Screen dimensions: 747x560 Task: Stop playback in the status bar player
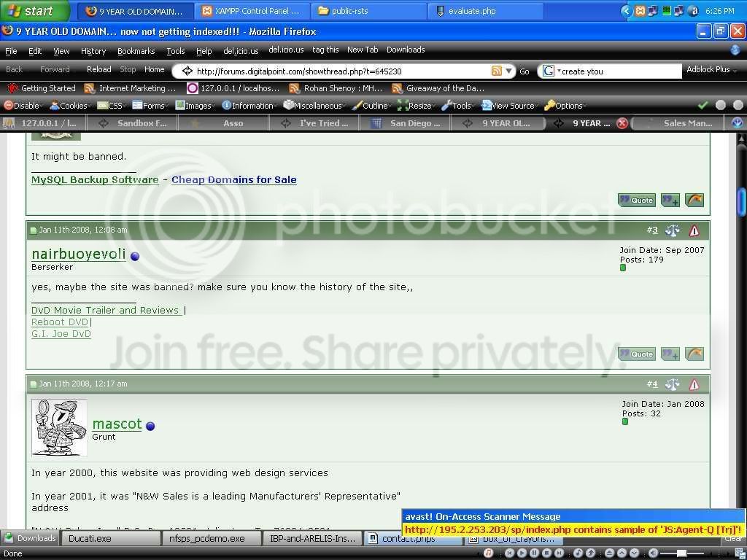[546, 553]
